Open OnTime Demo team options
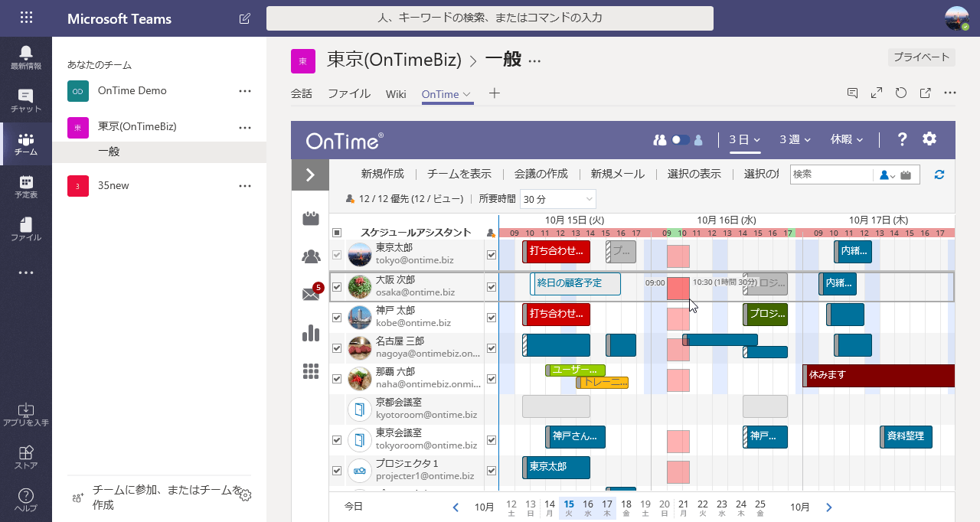 pyautogui.click(x=245, y=90)
